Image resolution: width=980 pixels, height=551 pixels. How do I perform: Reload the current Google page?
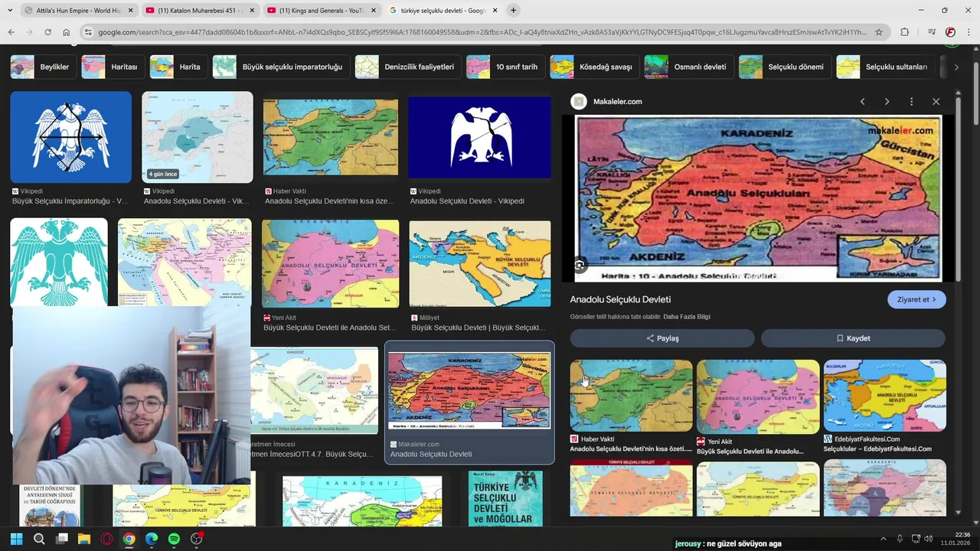click(47, 32)
